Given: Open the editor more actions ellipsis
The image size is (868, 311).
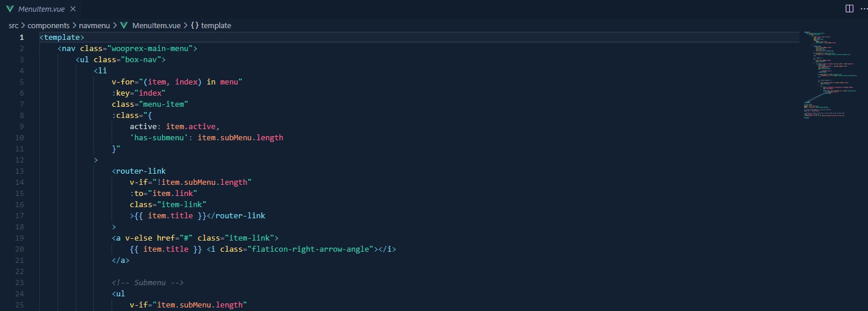Looking at the screenshot, I should pyautogui.click(x=863, y=9).
